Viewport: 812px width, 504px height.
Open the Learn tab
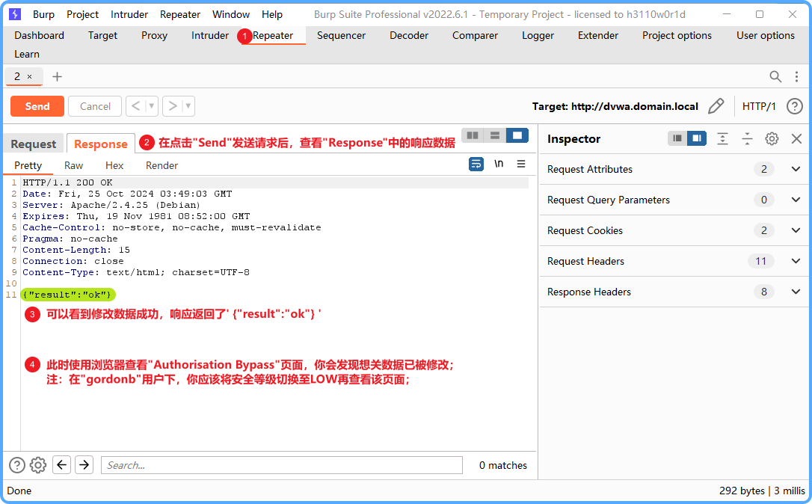tap(27, 54)
